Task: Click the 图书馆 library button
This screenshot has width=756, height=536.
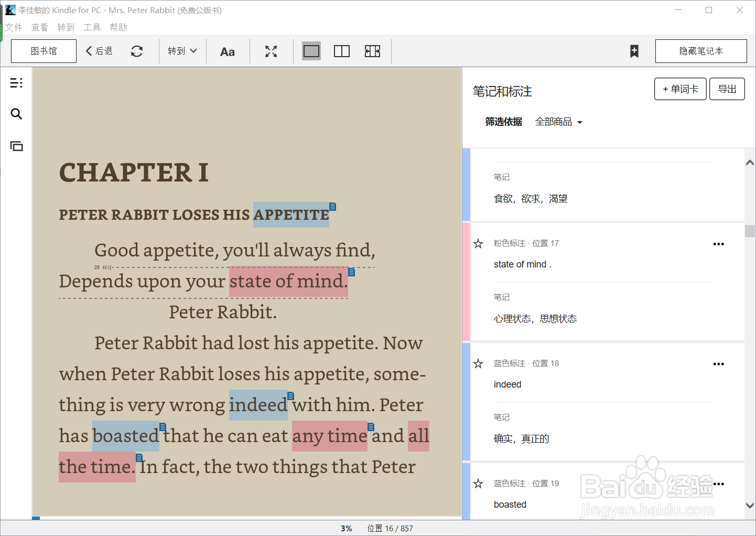Action: [x=44, y=51]
